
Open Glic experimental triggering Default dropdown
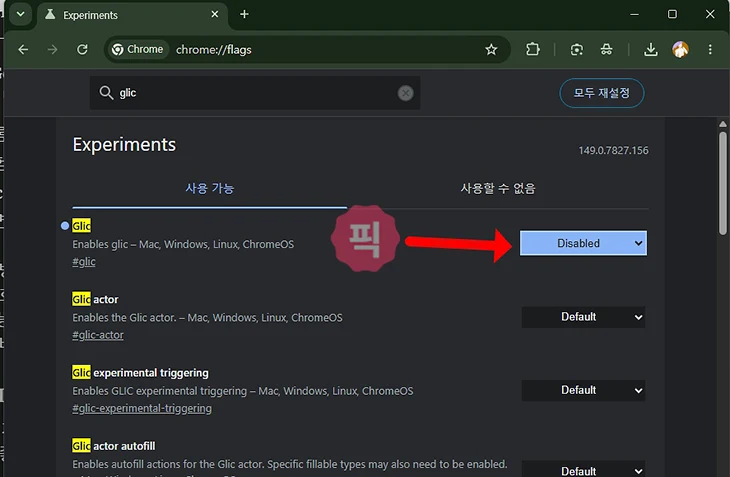click(583, 390)
